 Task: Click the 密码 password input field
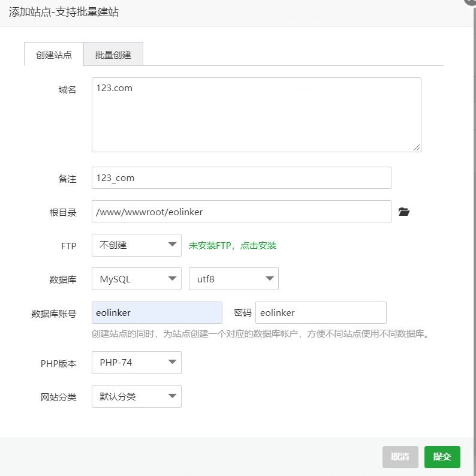tap(321, 313)
